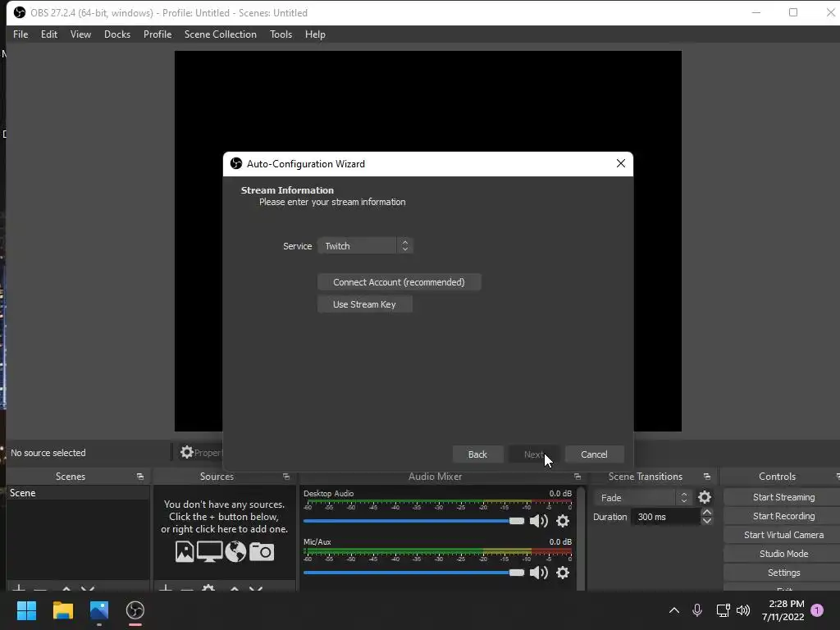
Task: Click the microphone tray icon
Action: click(x=697, y=610)
